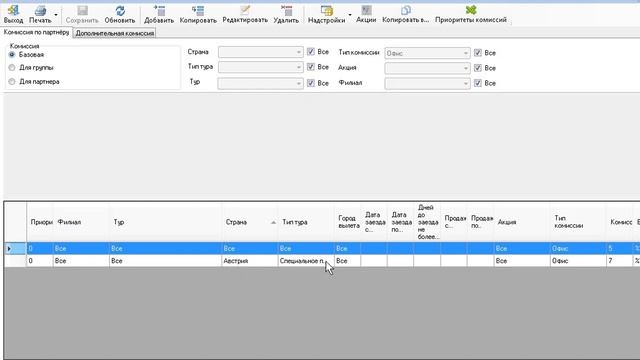Click the Австрия cell

250,261
